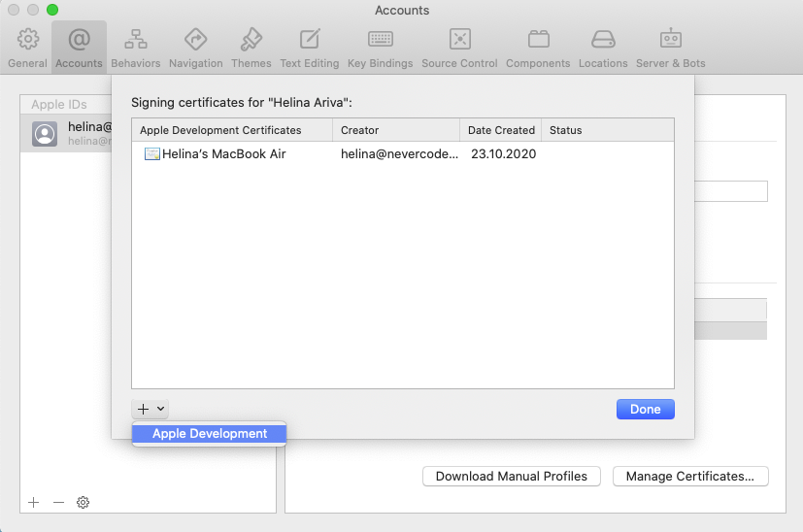This screenshot has width=803, height=532.
Task: Click Download Manual Profiles button
Action: pos(511,477)
